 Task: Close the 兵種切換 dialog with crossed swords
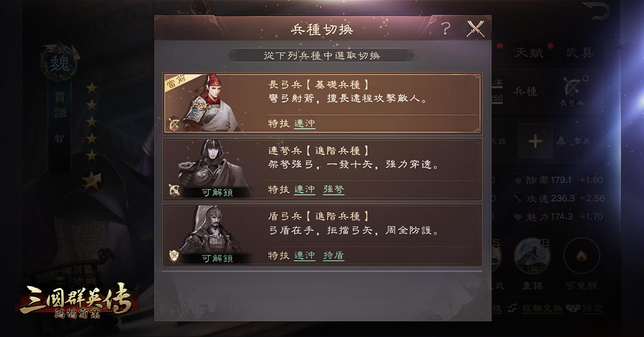pyautogui.click(x=475, y=28)
